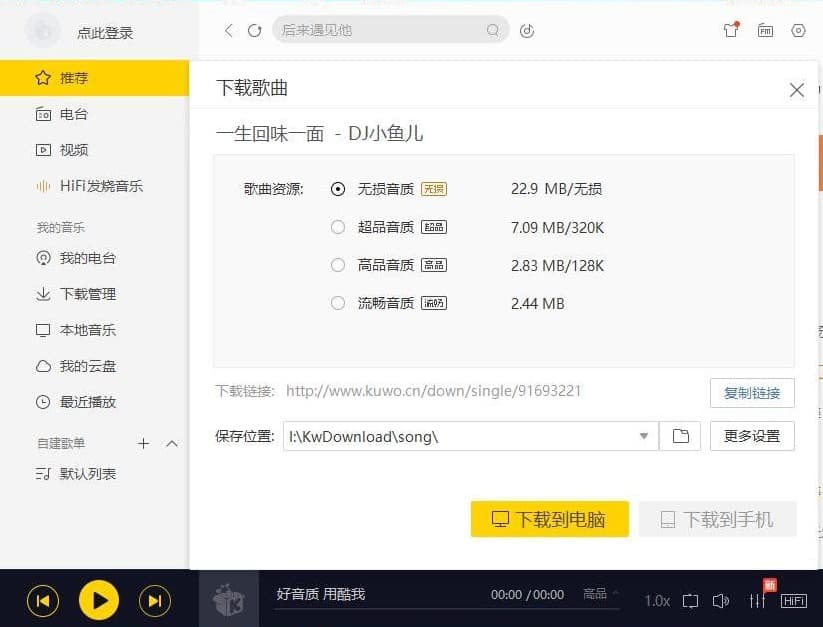823x627 pixels.
Task: Open the music recognition icon beside search
Action: coord(527,31)
